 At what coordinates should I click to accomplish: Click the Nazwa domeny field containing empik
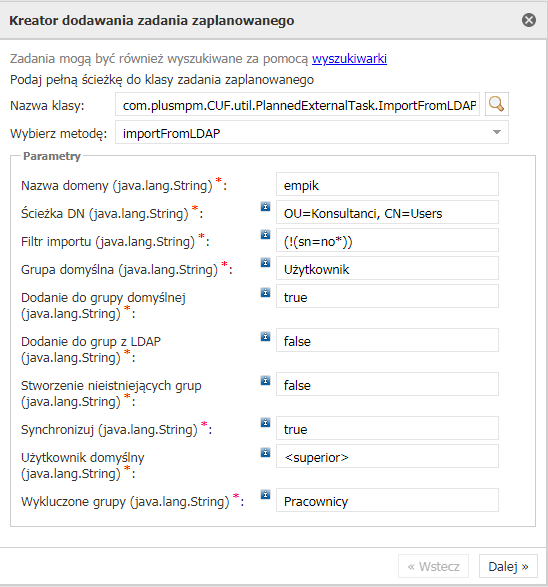click(x=387, y=184)
